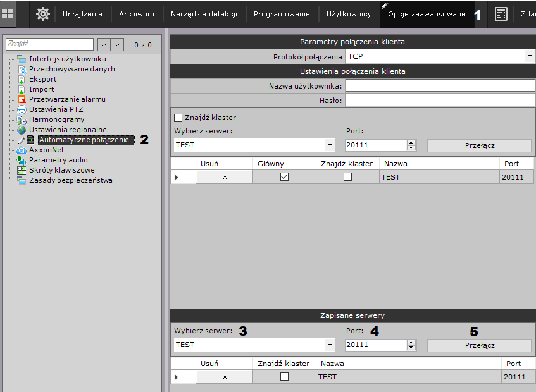Click the Ustawienia PTZ icon

click(x=22, y=109)
